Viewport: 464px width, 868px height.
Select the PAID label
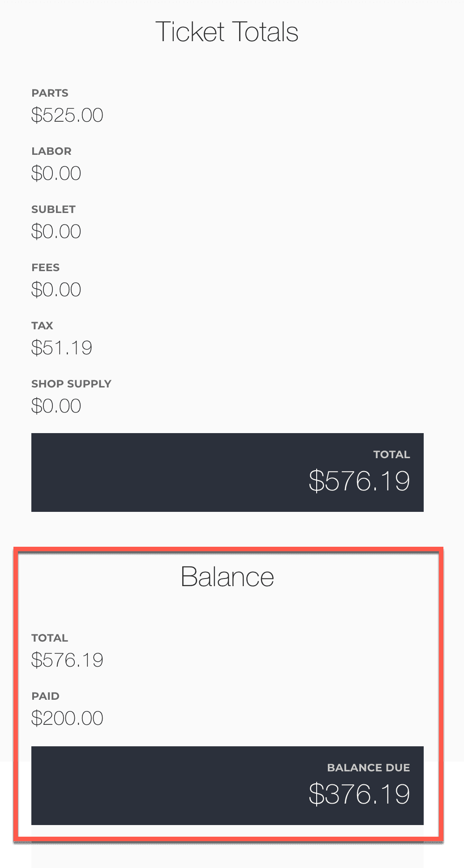tap(45, 696)
